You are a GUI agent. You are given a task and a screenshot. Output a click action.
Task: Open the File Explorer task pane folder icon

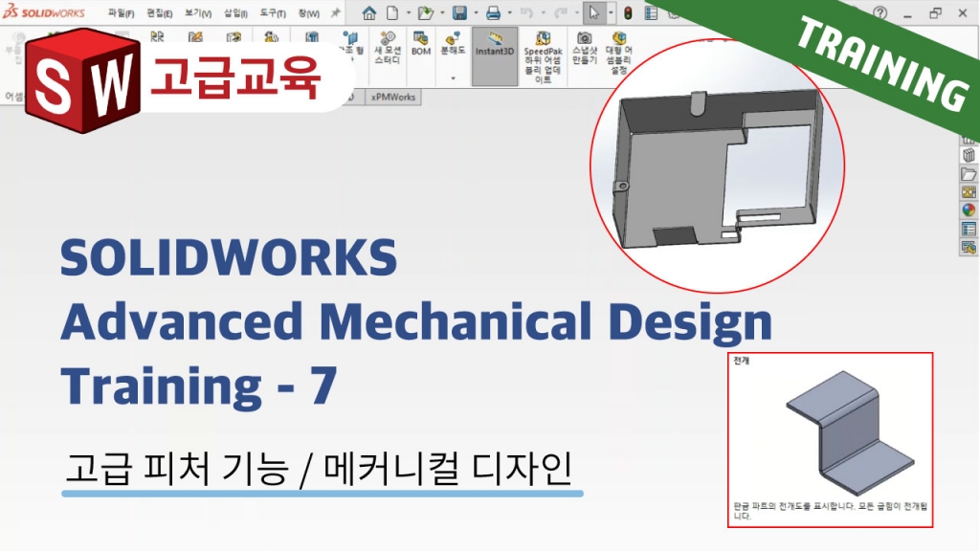tap(969, 174)
